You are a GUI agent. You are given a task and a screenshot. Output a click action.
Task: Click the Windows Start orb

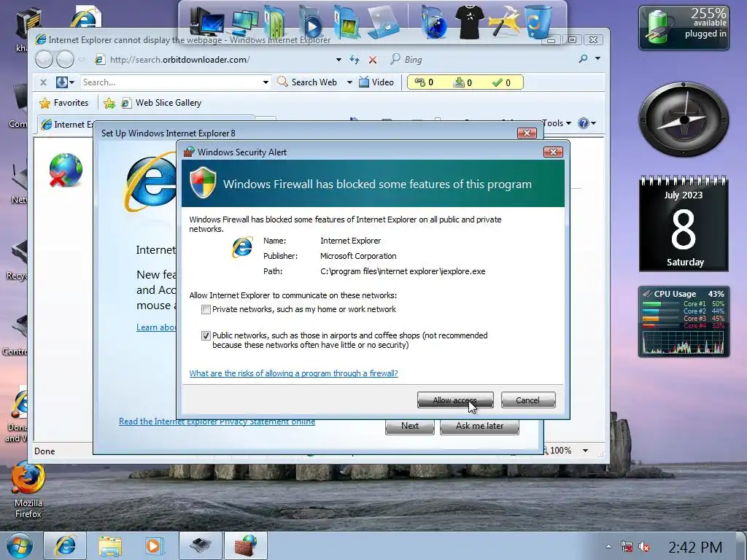pos(20,545)
